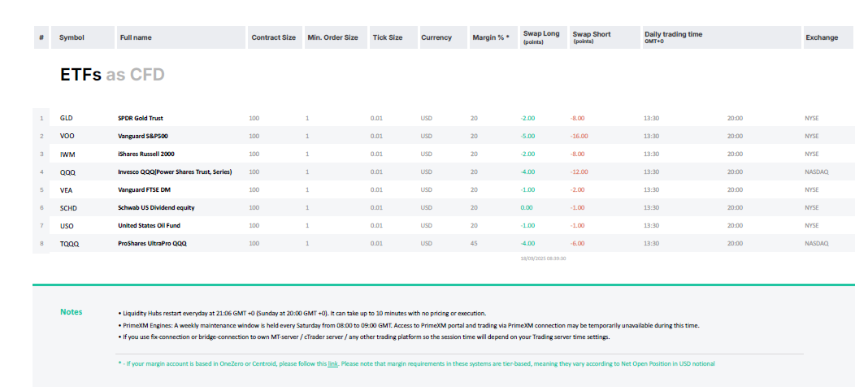Click the swap long -5.00 for VOO
The height and width of the screenshot is (391, 868).
coord(527,136)
